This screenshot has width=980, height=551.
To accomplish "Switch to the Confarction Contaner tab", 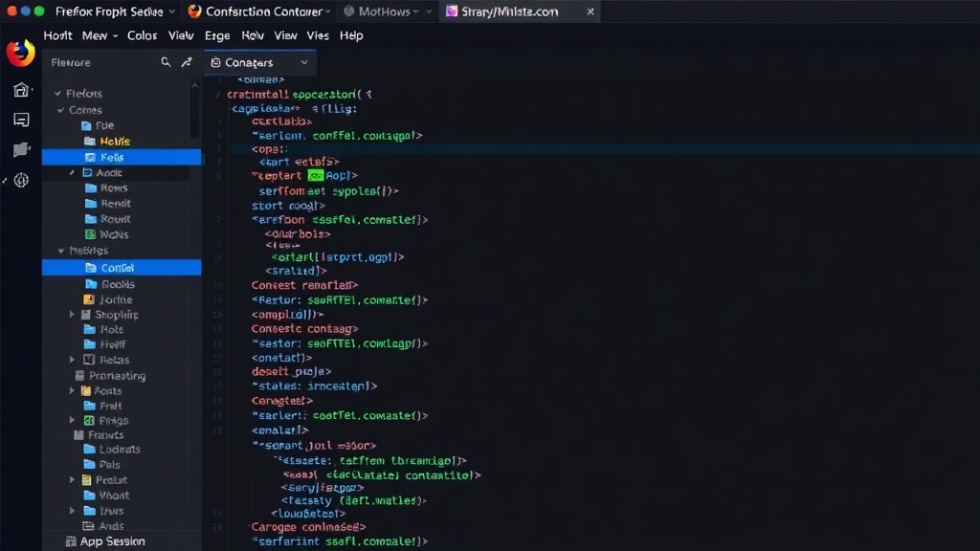I will tap(259, 11).
